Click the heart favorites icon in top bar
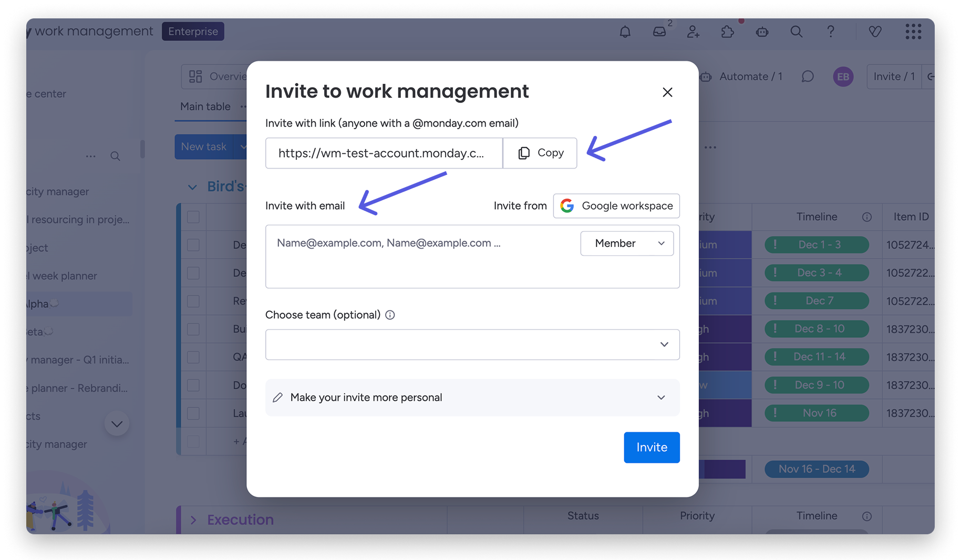Image resolution: width=961 pixels, height=560 pixels. click(875, 32)
